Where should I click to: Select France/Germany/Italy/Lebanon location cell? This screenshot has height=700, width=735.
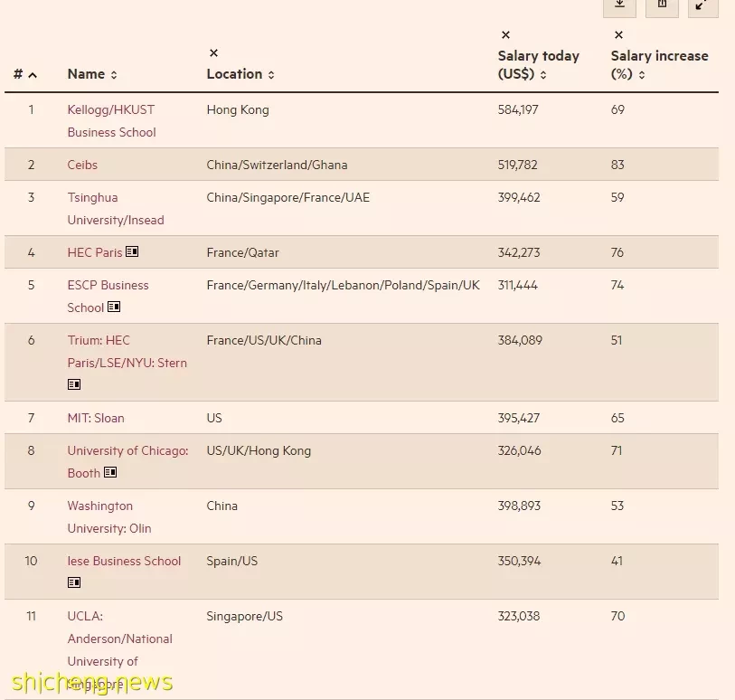344,285
